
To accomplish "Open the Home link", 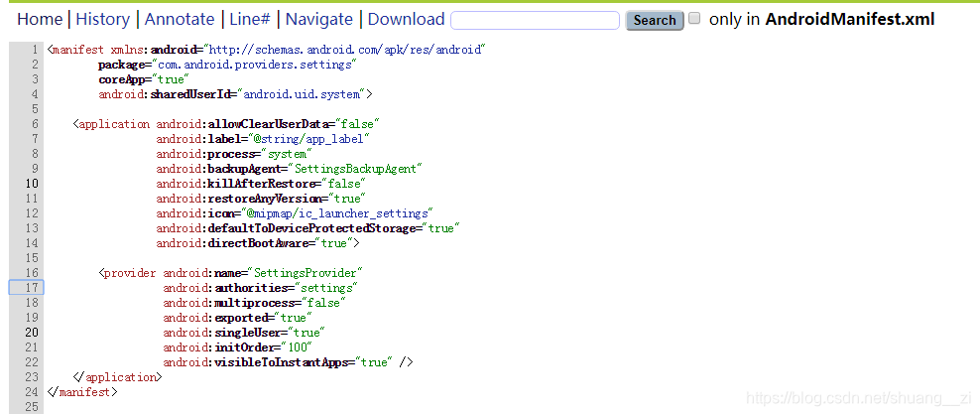I will pyautogui.click(x=40, y=20).
